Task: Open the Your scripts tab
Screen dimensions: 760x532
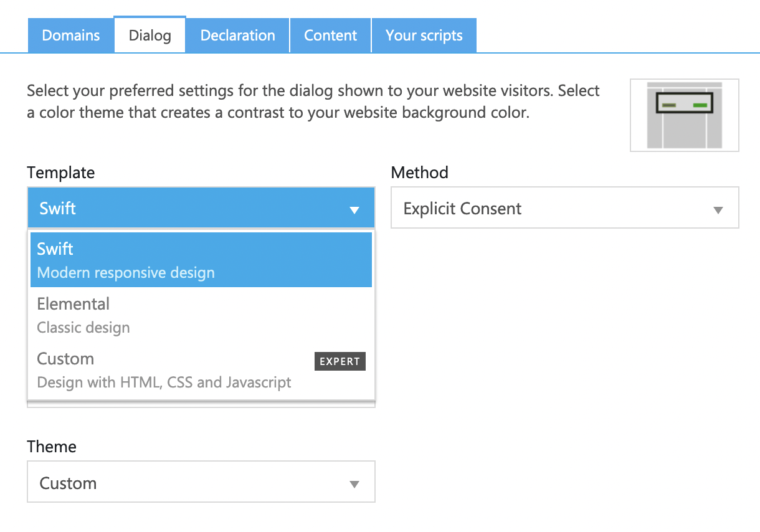Action: point(424,36)
